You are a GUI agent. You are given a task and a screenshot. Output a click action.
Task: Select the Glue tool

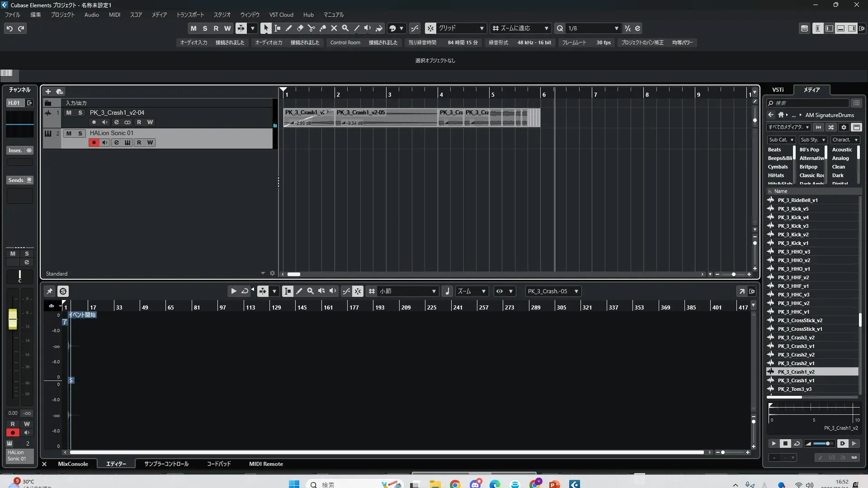[323, 28]
